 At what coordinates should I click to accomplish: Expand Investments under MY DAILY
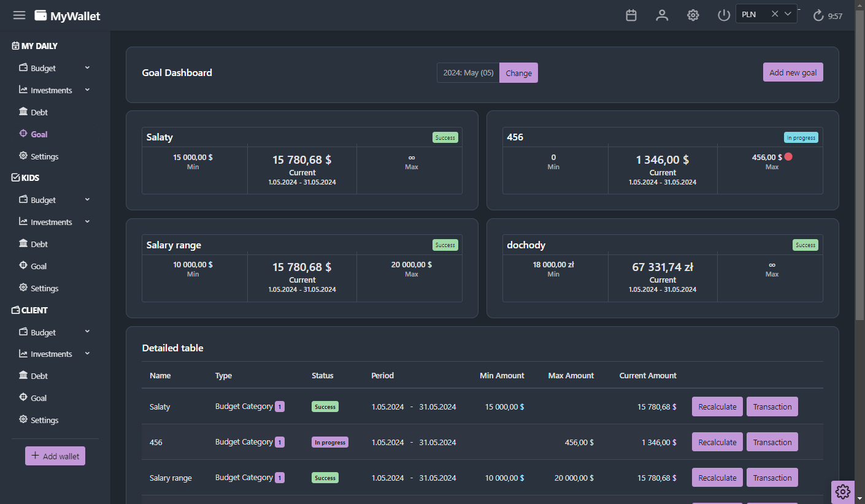87,90
